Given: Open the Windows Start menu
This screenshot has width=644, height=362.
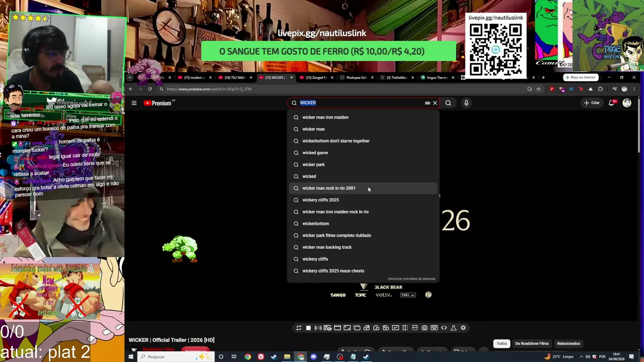Looking at the screenshot, I should [131, 357].
